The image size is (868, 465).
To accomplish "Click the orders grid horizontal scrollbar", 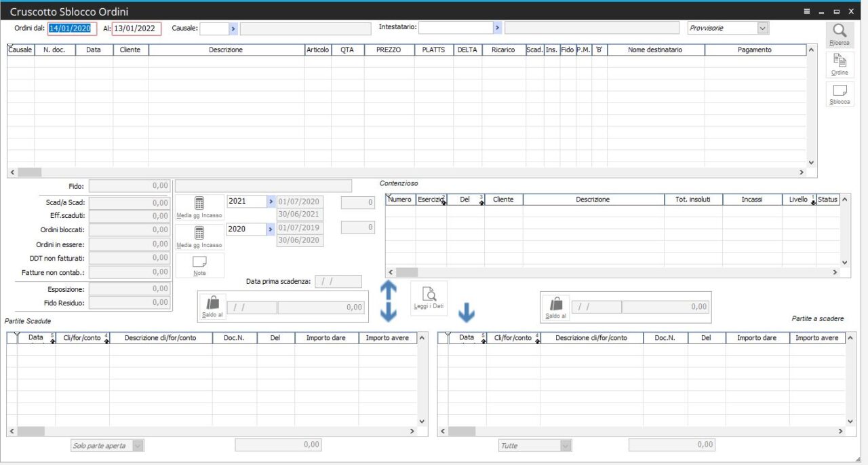I will [407, 172].
